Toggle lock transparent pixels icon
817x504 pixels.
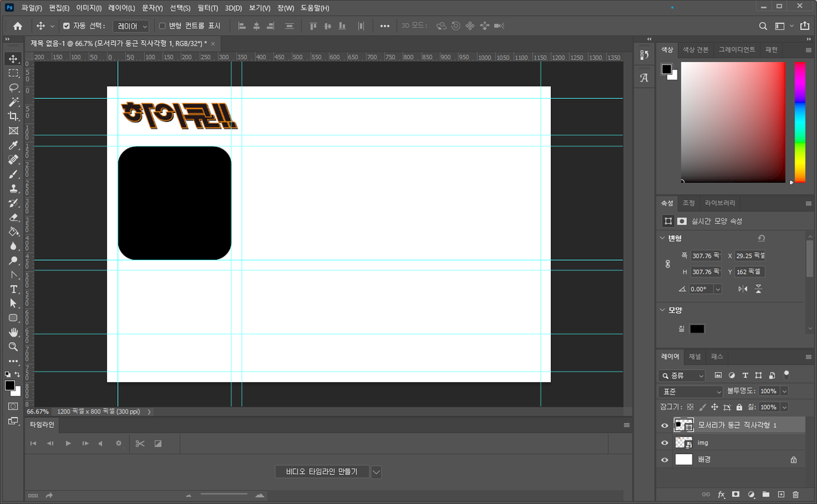click(690, 407)
